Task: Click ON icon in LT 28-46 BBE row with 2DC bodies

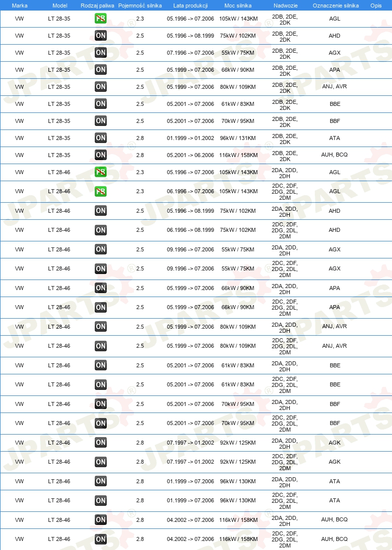Action: 101,384
